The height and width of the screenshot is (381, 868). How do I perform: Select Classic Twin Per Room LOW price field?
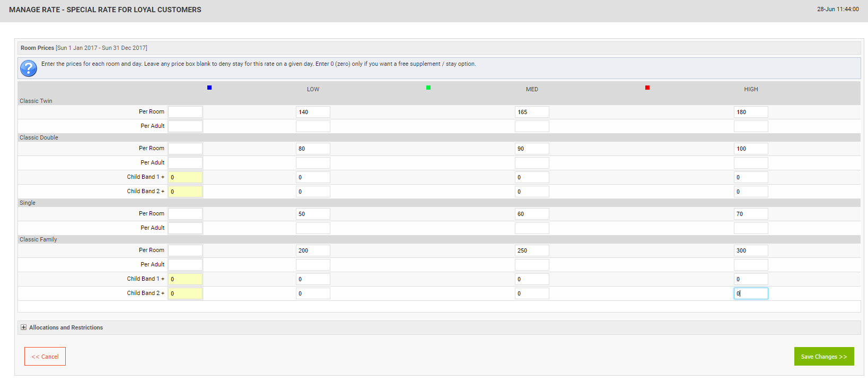[313, 112]
